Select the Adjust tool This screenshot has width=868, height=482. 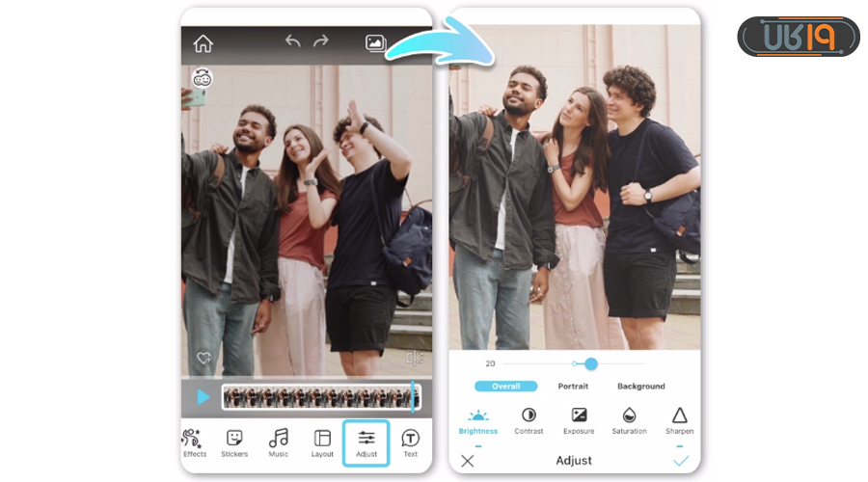click(366, 442)
